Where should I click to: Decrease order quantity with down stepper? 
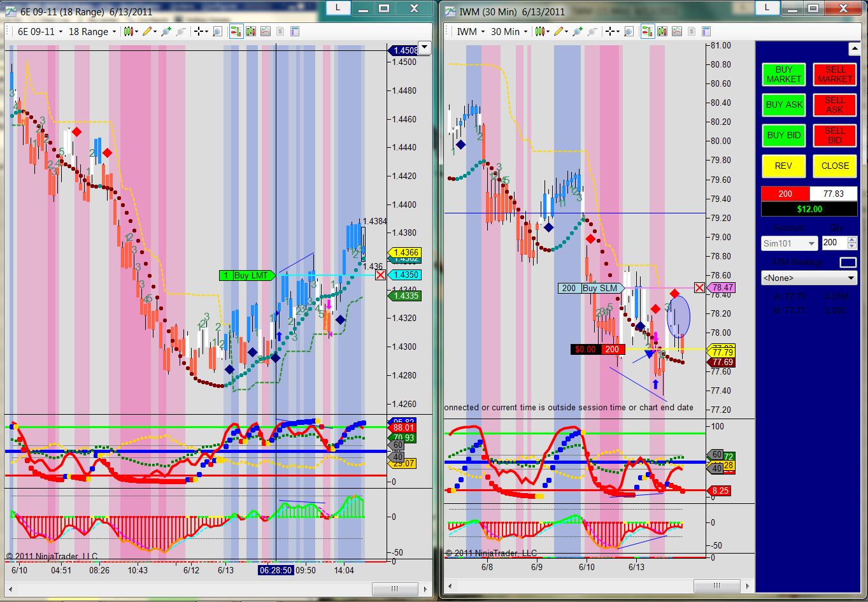pyautogui.click(x=852, y=247)
